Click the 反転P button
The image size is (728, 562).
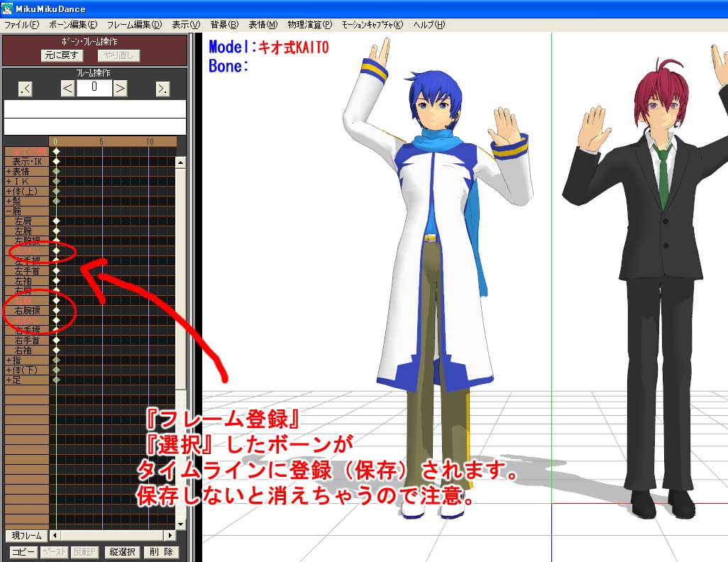tap(85, 552)
